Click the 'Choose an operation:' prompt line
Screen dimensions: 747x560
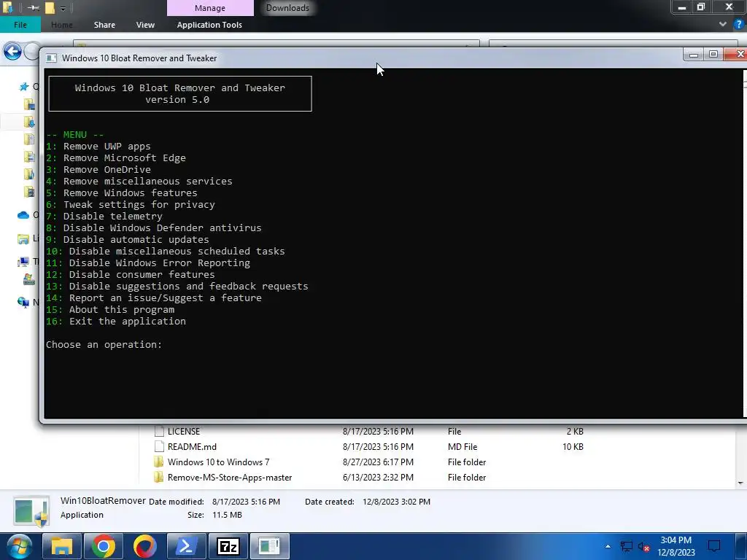coord(104,344)
